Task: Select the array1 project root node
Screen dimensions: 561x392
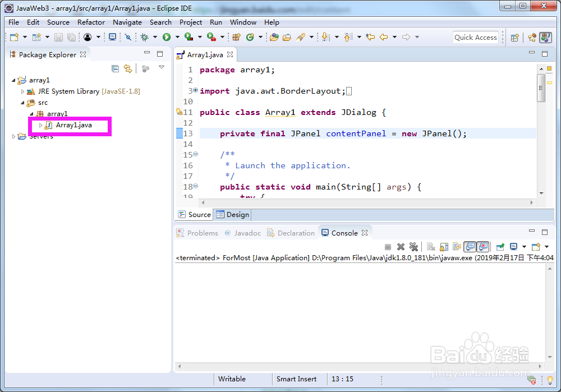Action: [x=39, y=80]
